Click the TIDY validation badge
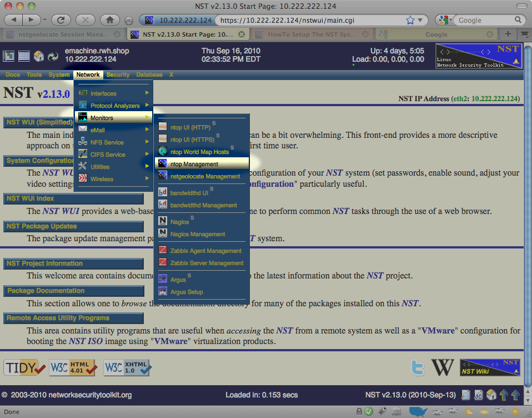Screen dimensions: 532x418 [x=25, y=368]
